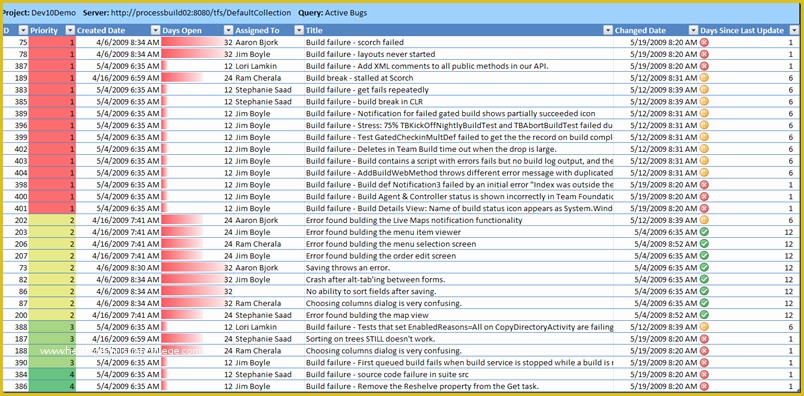
Task: Click the red X status icon for bug 387
Action: click(x=705, y=66)
